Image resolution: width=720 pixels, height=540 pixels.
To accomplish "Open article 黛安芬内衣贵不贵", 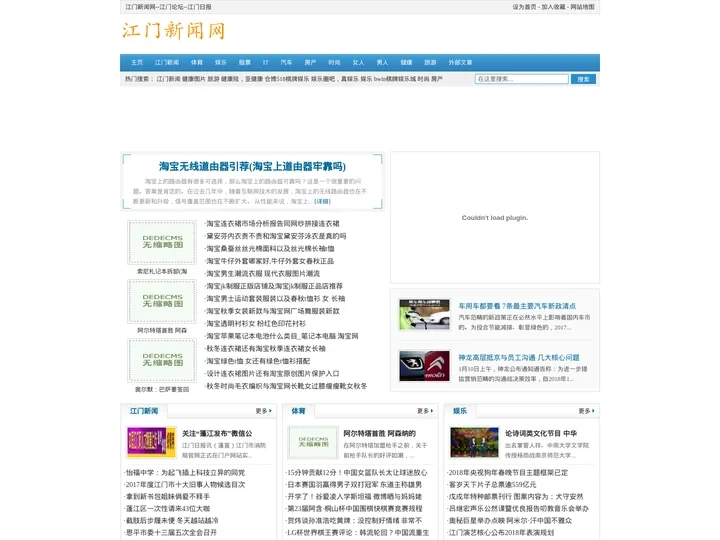I will tap(276, 236).
